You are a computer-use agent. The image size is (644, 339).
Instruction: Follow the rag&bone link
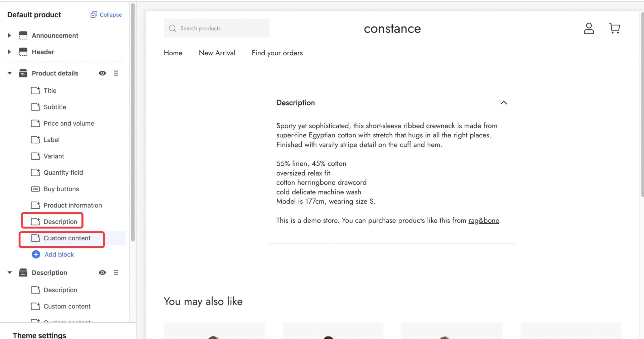pos(484,220)
